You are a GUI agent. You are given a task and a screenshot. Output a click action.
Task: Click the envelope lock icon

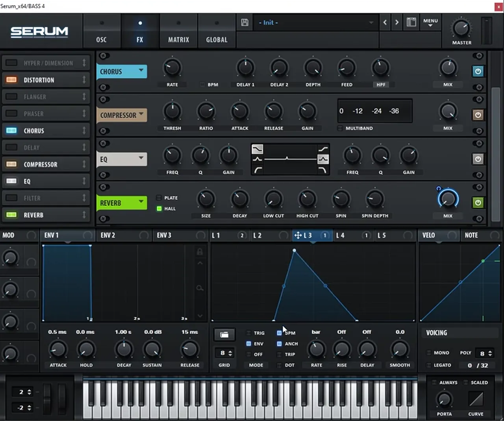pos(200,251)
